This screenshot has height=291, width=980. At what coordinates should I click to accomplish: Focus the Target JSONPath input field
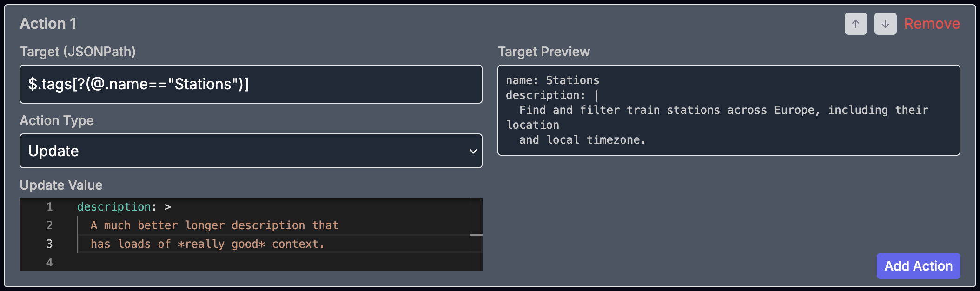pyautogui.click(x=251, y=84)
